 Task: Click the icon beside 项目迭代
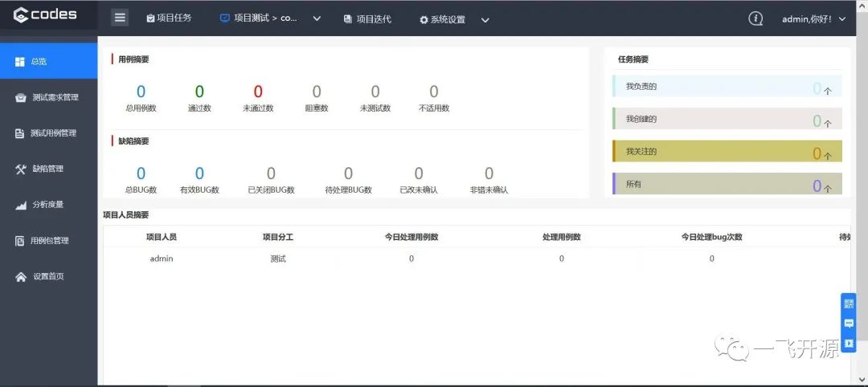pos(348,19)
